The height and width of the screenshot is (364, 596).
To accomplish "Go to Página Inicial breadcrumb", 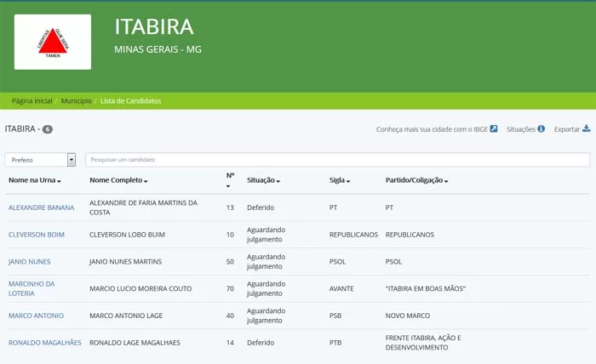I will tap(32, 101).
